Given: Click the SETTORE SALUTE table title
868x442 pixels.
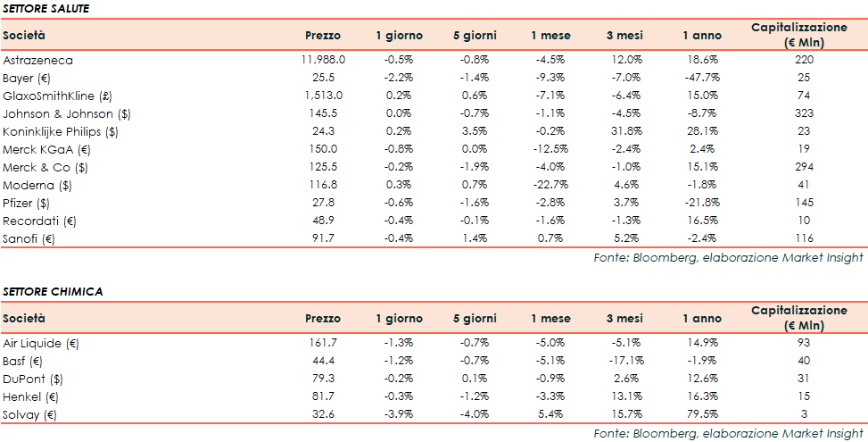Looking at the screenshot, I should coord(46,8).
